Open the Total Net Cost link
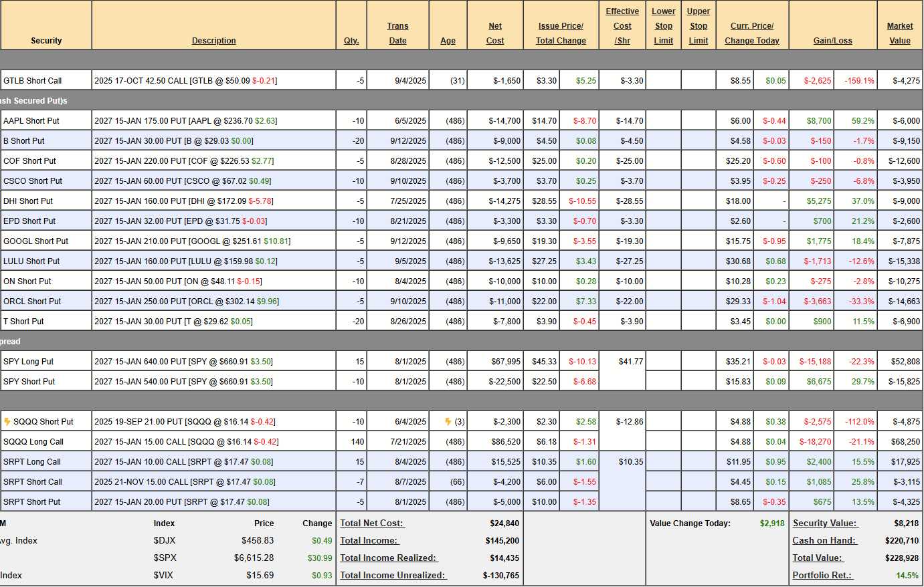Viewport: 924px width, 587px height. pos(372,523)
